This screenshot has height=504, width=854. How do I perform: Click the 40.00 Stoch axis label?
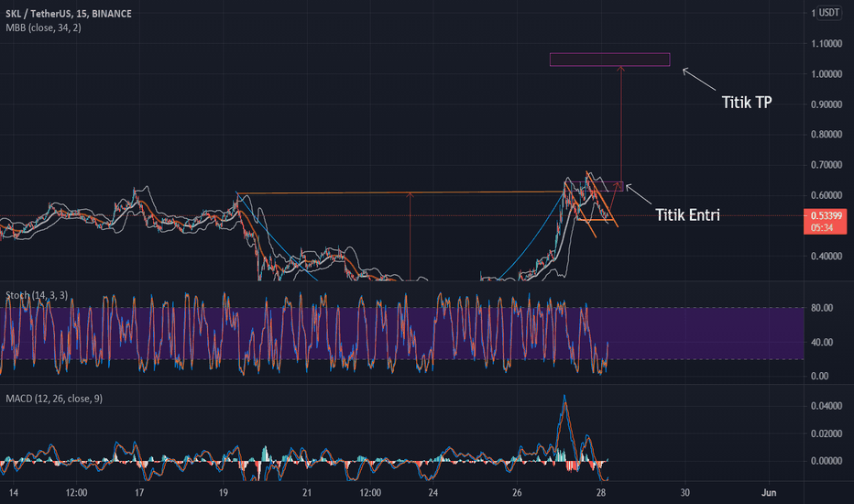pos(822,342)
